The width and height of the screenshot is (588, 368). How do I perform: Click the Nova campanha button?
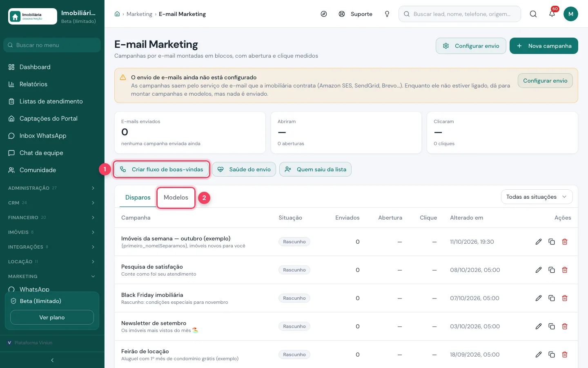pos(544,46)
